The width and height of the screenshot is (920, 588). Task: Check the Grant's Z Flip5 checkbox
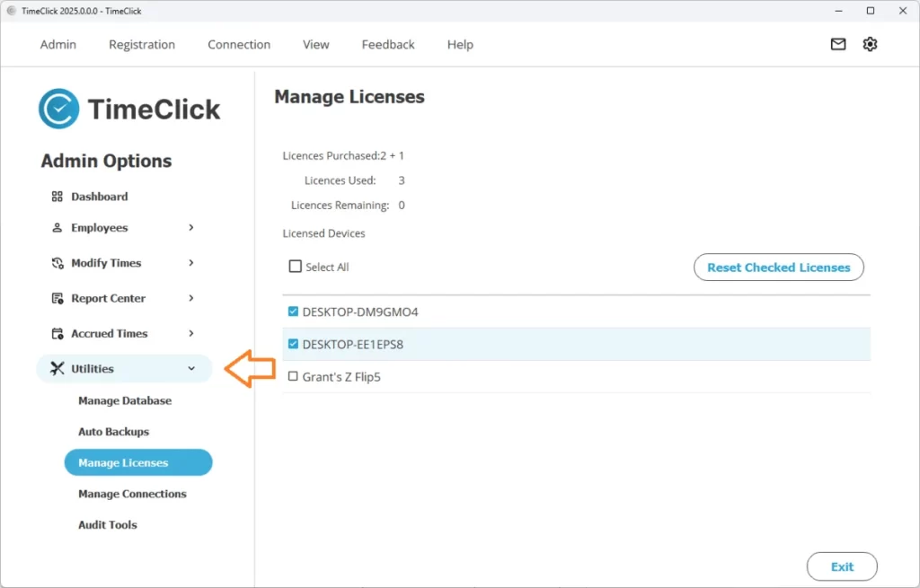293,376
